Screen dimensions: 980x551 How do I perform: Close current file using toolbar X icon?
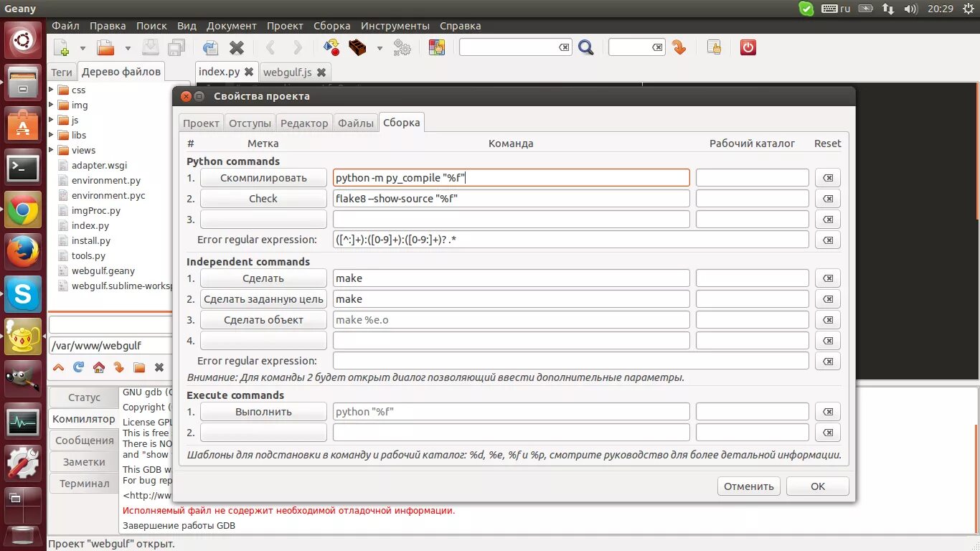237,48
